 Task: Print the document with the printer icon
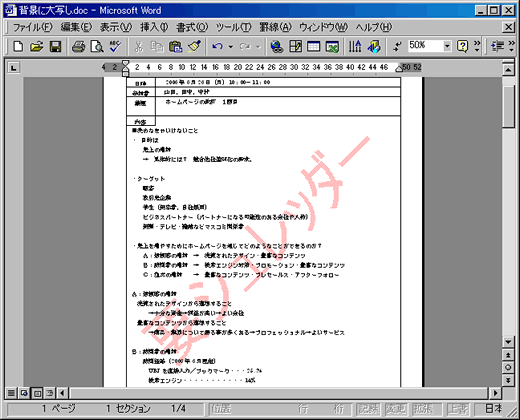[x=79, y=46]
